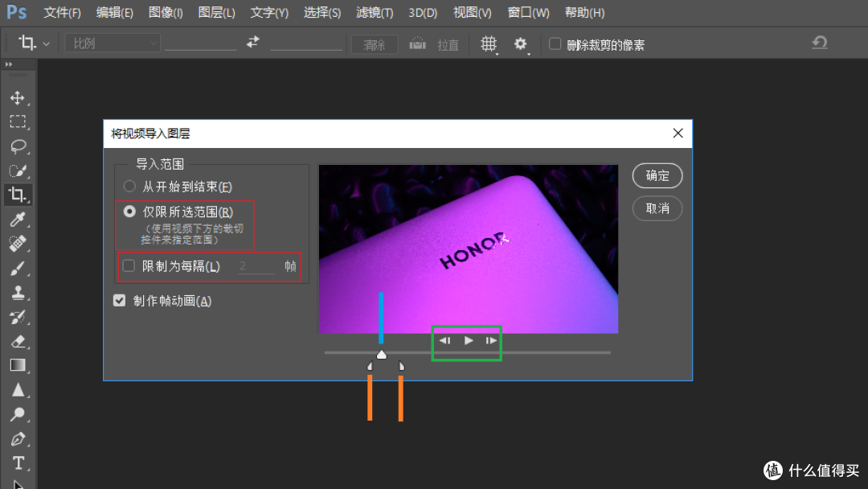Open the 图层(L) menu
Viewport: 868px width, 489px height.
[216, 12]
